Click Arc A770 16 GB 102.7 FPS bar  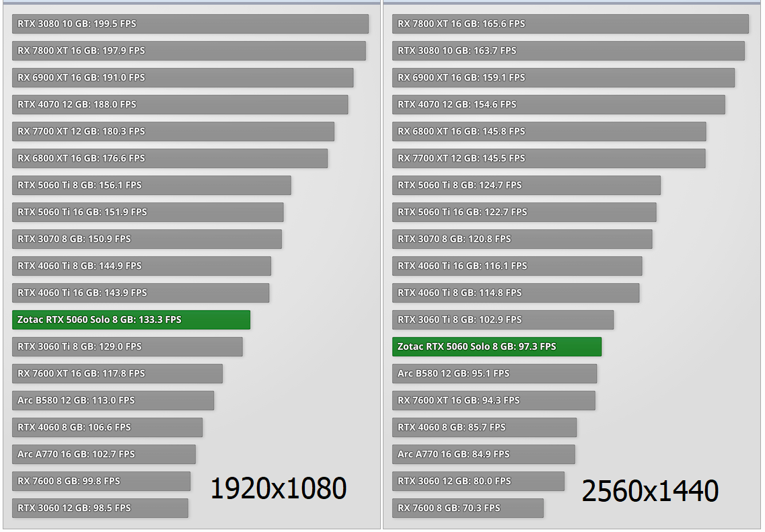[104, 454]
